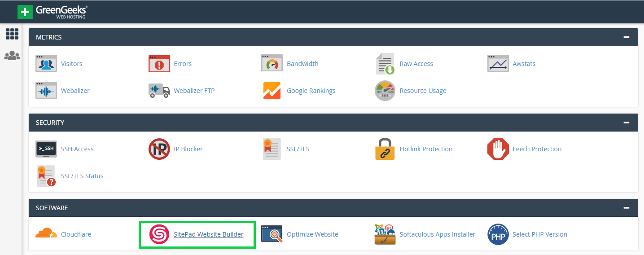644x255 pixels.
Task: Collapse the Metrics section
Action: 626,37
